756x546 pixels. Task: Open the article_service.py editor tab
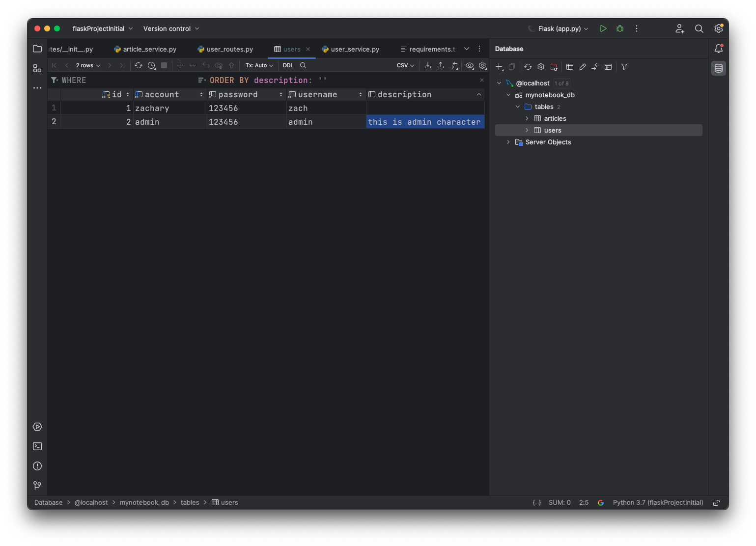pyautogui.click(x=149, y=49)
